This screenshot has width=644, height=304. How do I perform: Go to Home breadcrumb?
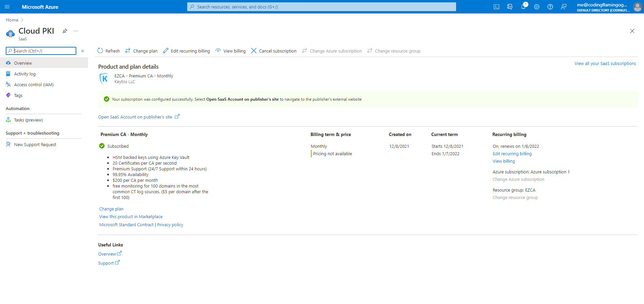click(x=12, y=20)
